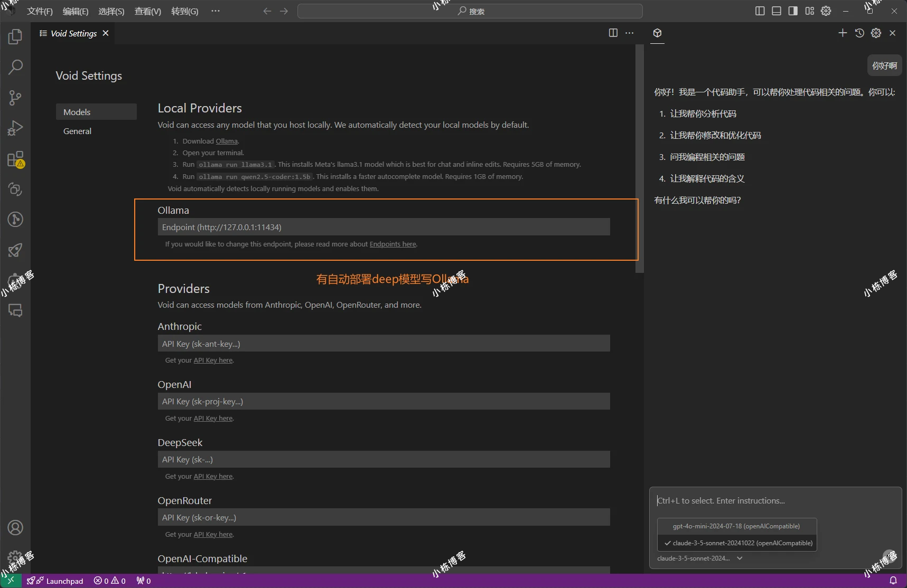Open Void settings gear in chat panel
This screenshot has width=907, height=588.
click(x=876, y=33)
